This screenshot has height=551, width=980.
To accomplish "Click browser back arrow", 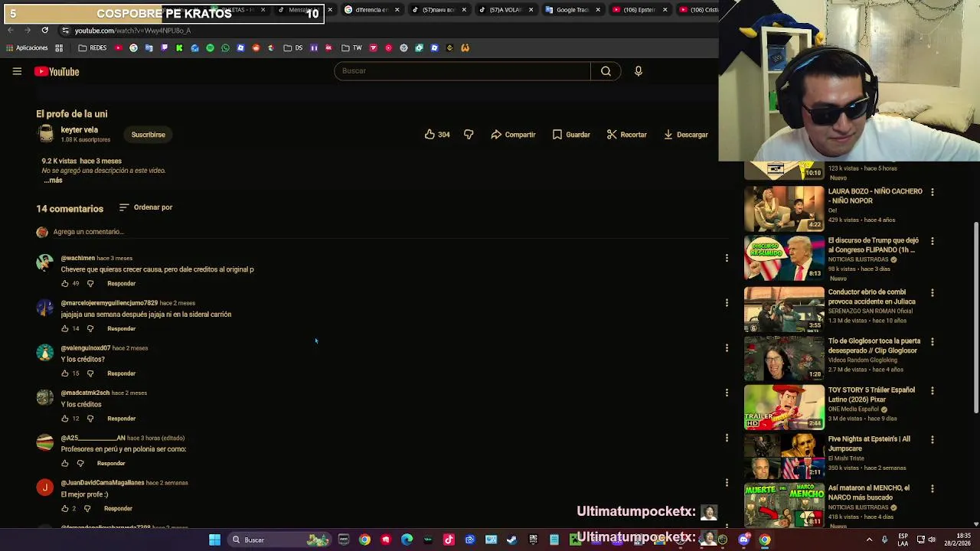I will (10, 31).
